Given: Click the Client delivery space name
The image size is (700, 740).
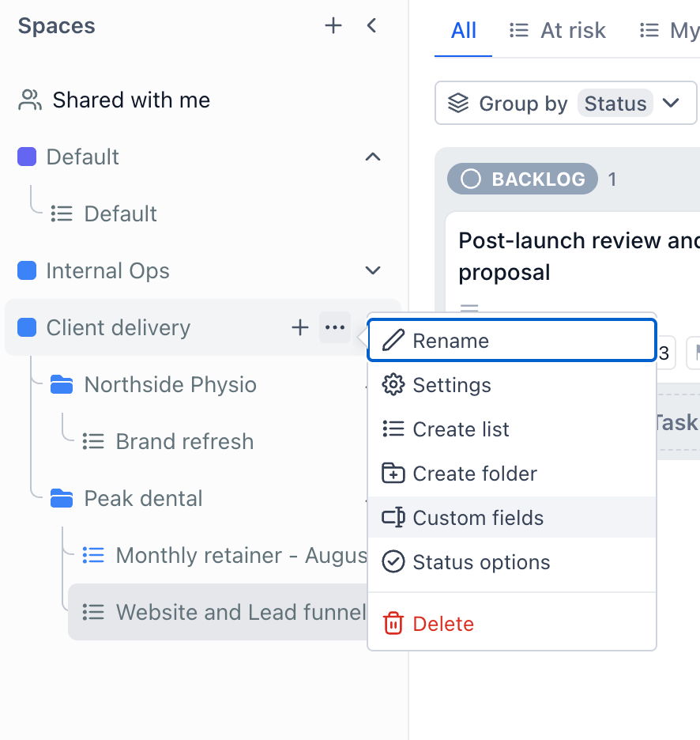Looking at the screenshot, I should [119, 327].
